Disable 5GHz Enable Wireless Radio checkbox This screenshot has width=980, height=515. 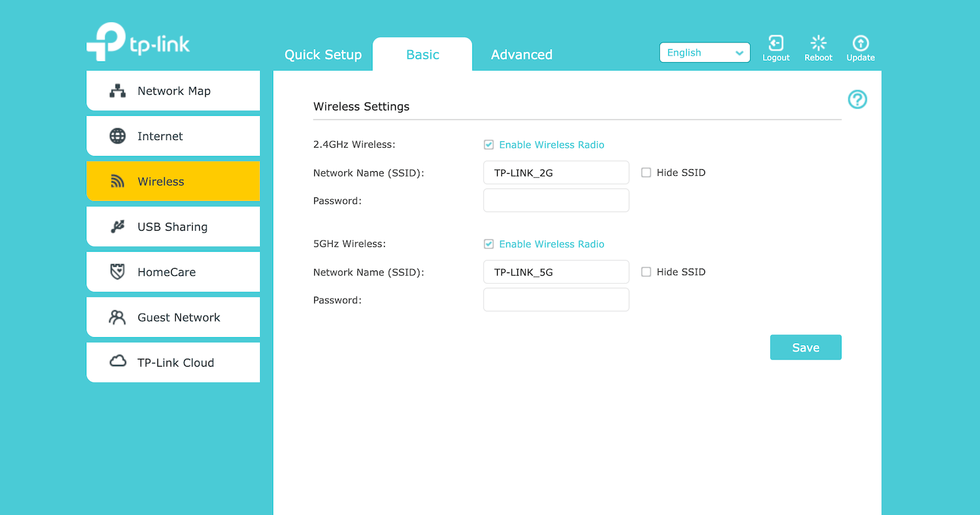pyautogui.click(x=489, y=244)
